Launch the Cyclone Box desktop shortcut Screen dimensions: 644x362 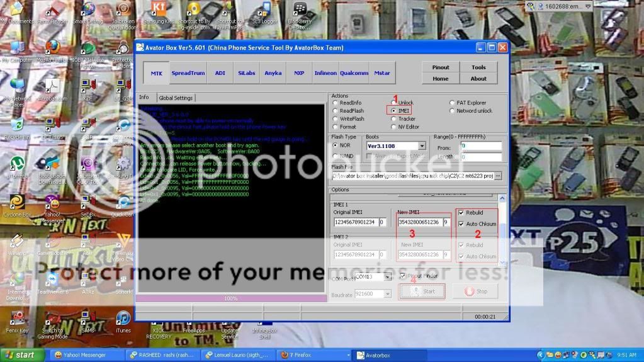[x=17, y=202]
